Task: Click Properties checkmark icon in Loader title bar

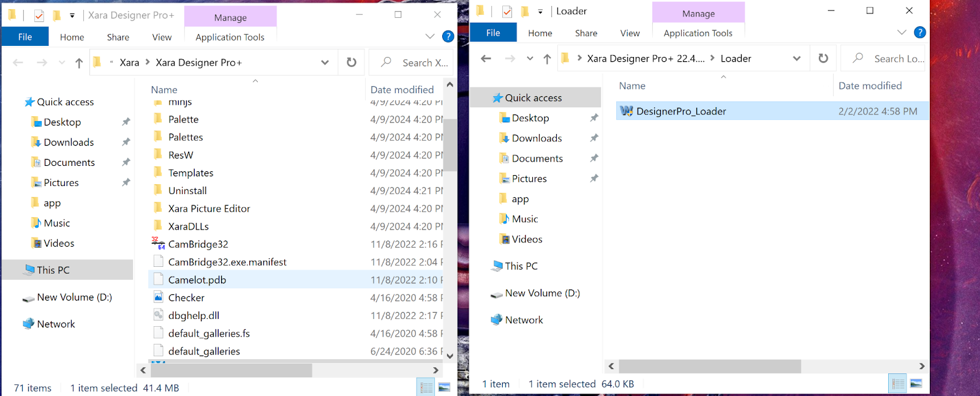Action: (507, 12)
